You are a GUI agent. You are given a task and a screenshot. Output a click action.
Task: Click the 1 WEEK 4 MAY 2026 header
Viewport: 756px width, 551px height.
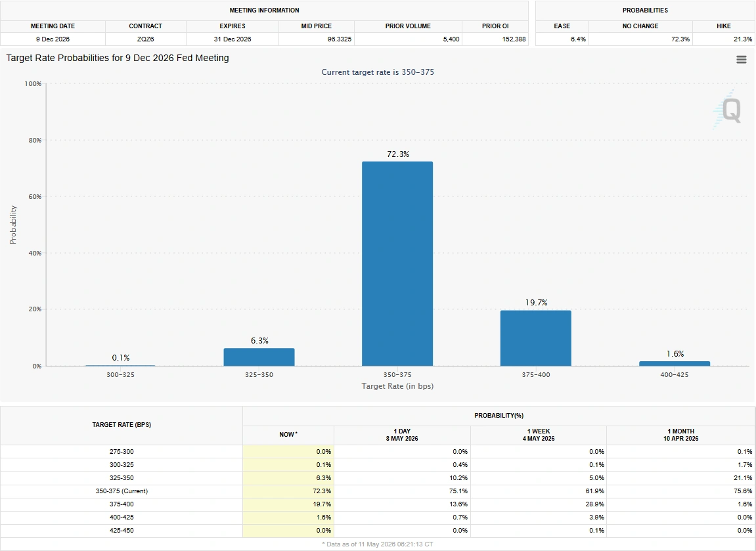coord(539,435)
